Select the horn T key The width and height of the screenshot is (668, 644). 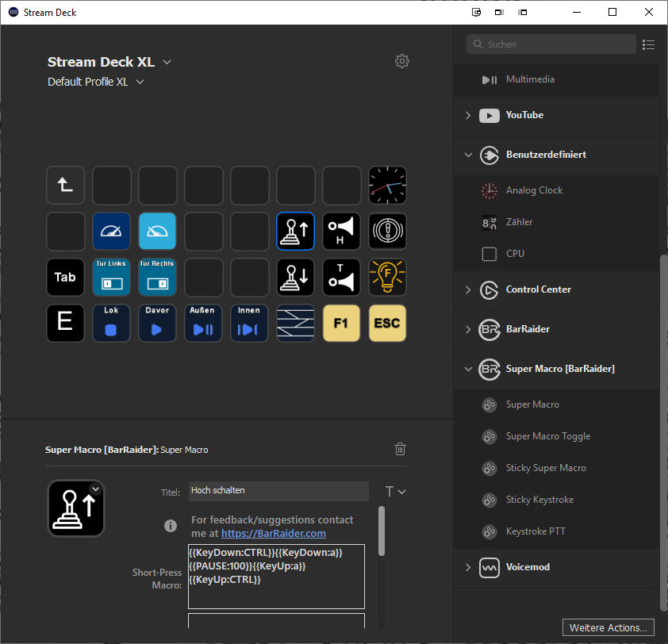point(341,278)
